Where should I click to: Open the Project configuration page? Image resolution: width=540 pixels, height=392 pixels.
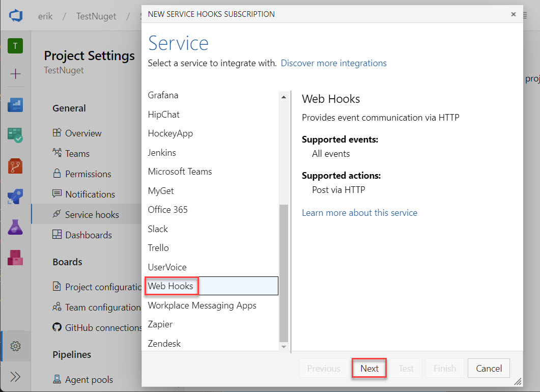tap(103, 287)
